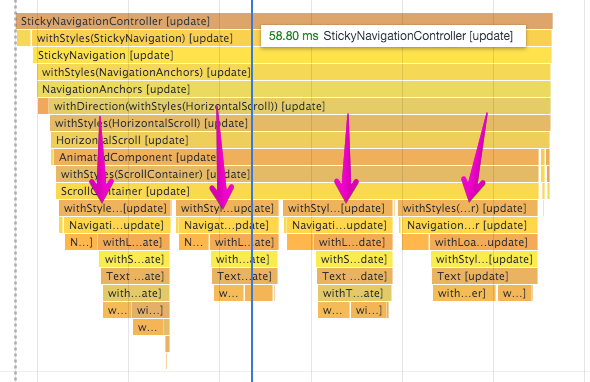Select the with…er] bar
Screen dimensions: 590x382
coord(464,293)
